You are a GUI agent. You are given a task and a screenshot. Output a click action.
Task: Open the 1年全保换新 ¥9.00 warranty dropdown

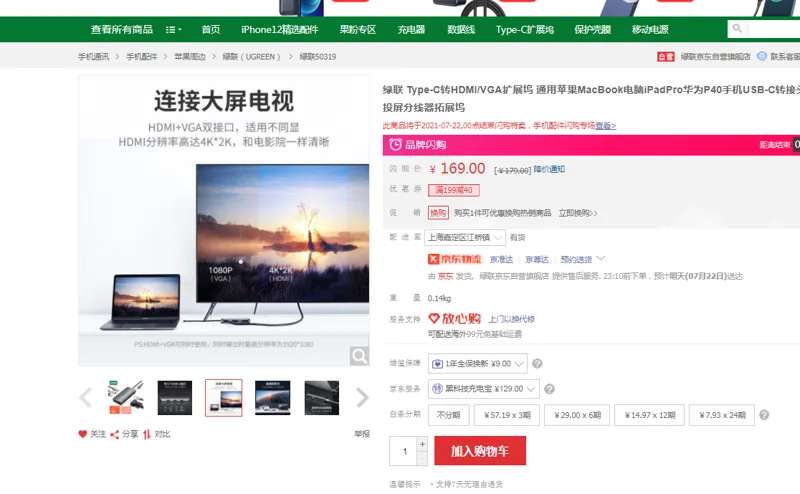click(478, 363)
